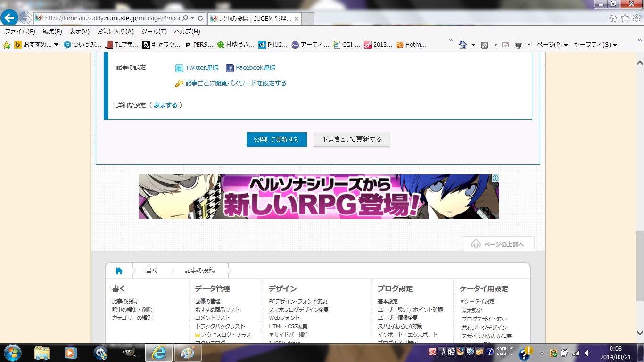Image resolution: width=644 pixels, height=362 pixels.
Task: Show more favorites bar items chevron
Action: point(450,41)
